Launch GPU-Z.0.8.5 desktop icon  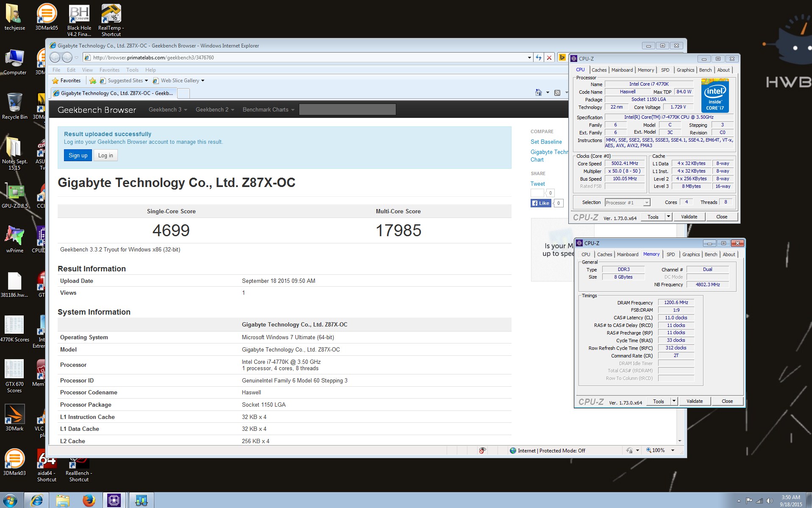coord(14,196)
